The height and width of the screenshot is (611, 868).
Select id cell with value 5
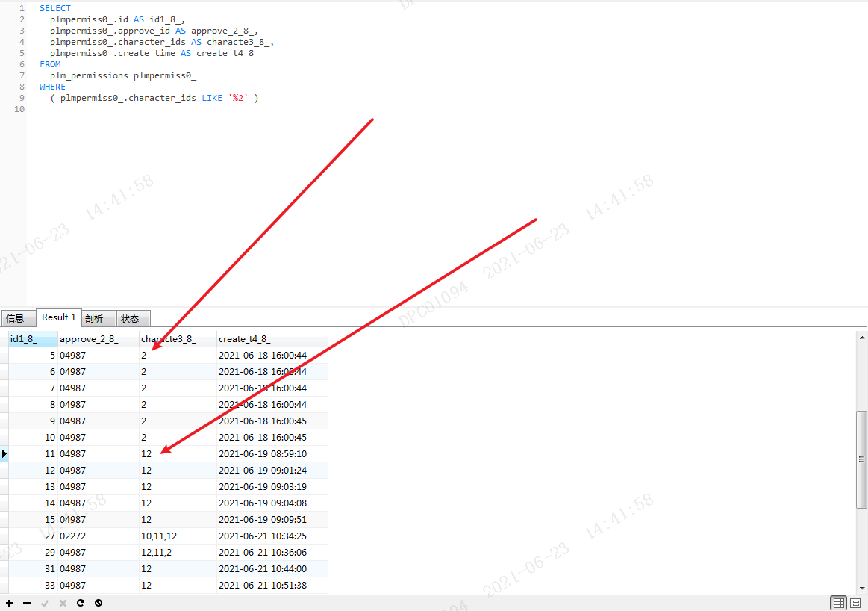pos(34,355)
